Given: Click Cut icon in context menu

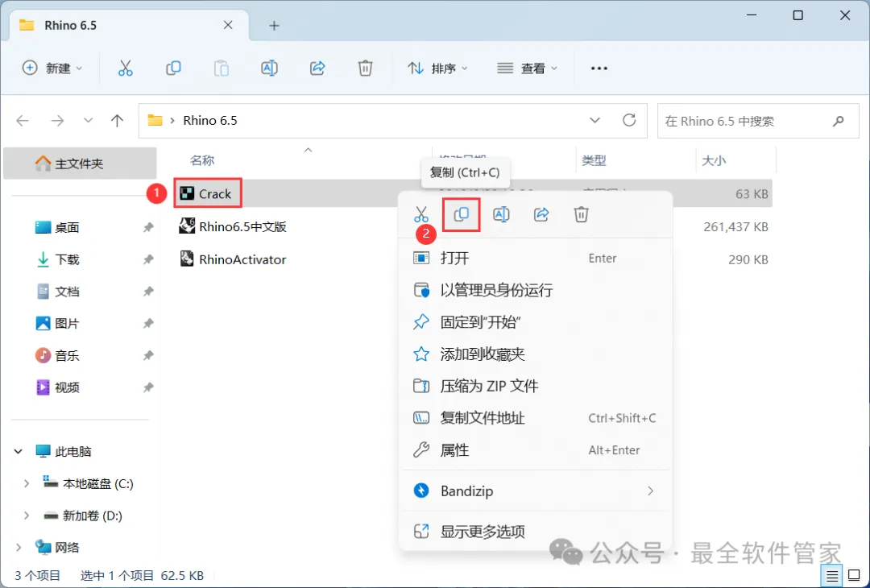Looking at the screenshot, I should [x=421, y=214].
